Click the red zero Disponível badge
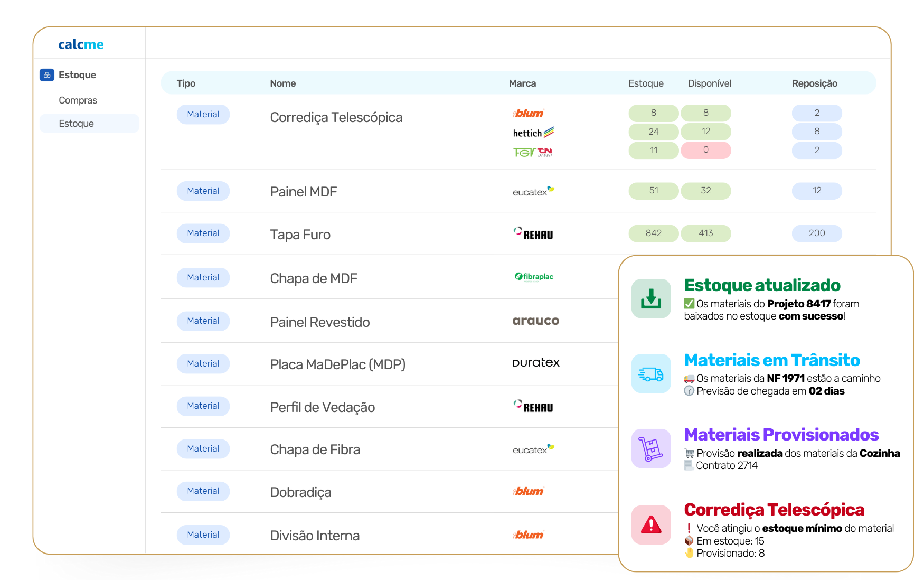 [x=705, y=150]
